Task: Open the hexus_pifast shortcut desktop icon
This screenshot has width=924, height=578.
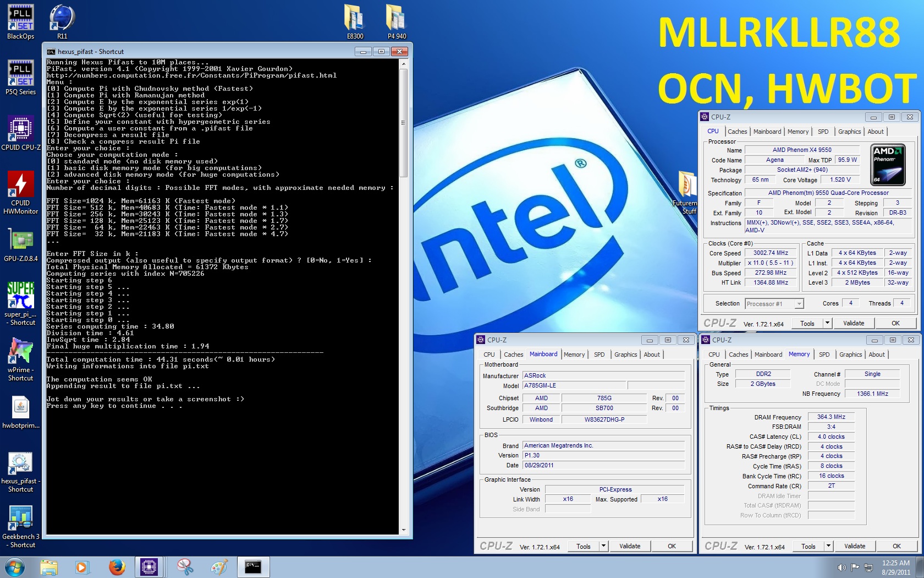Action: pos(20,472)
